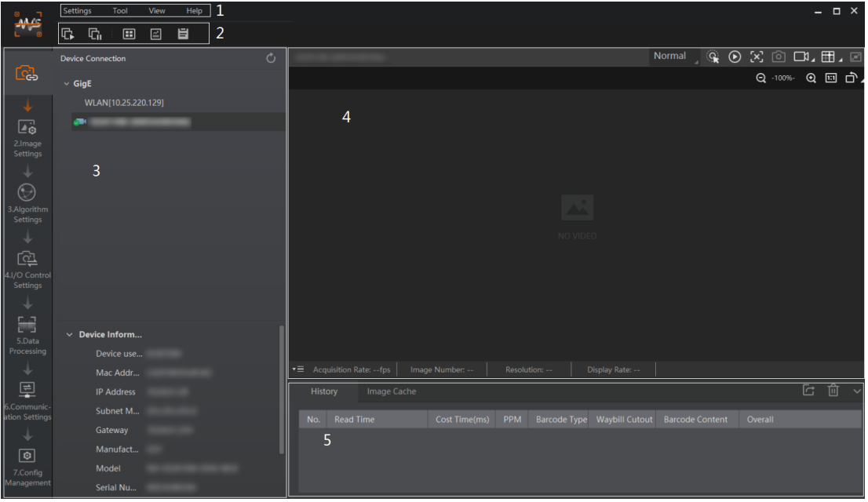The image size is (868, 502).
Task: Switch to the History tab
Action: [x=324, y=391]
